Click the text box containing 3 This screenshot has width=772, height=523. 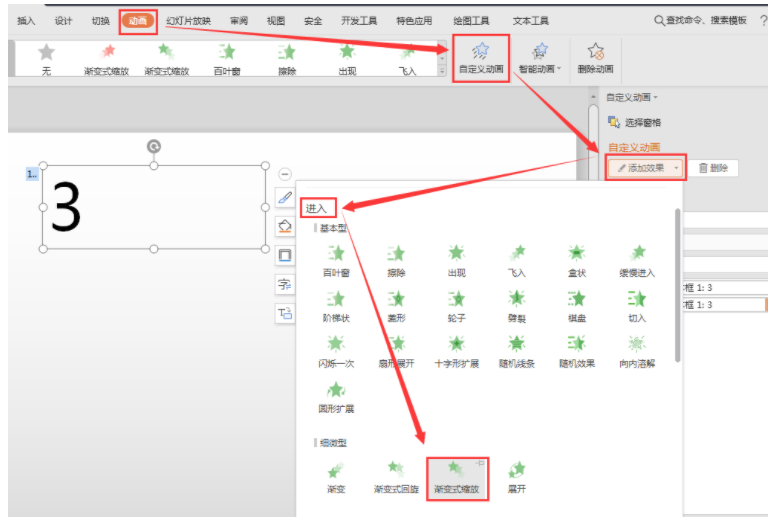click(x=154, y=207)
